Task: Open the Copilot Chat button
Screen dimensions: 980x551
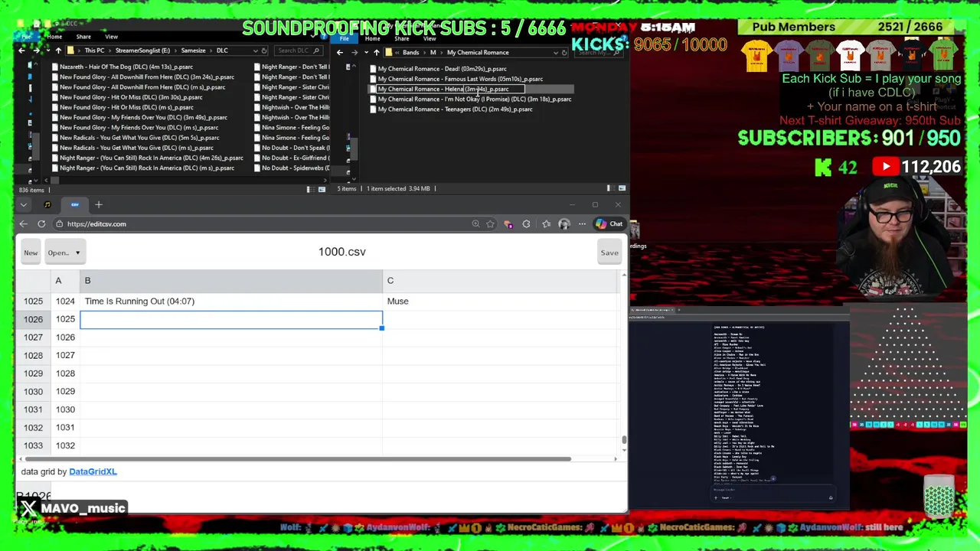Action: tap(609, 224)
